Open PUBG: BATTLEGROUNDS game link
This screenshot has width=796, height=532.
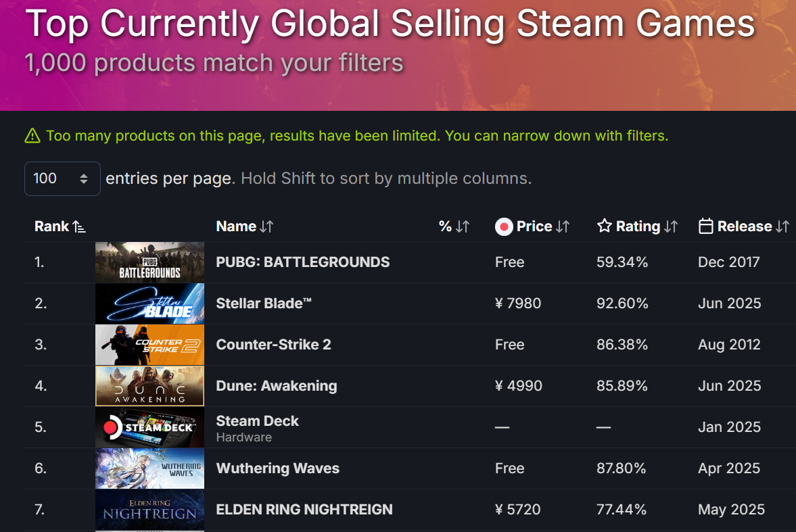click(303, 262)
